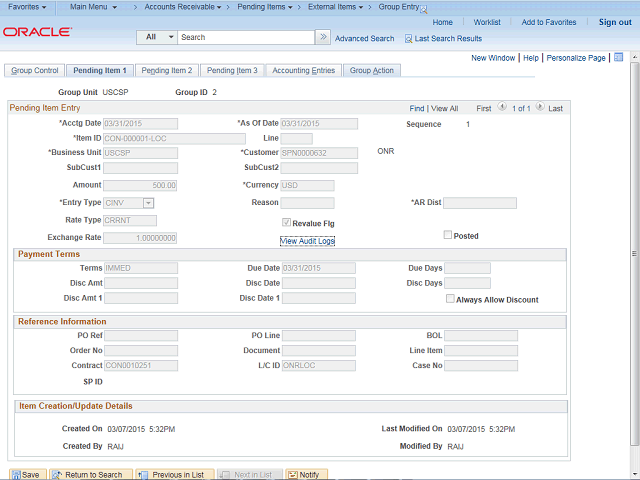Open New Window link
The height and width of the screenshot is (480, 640).
tap(493, 58)
